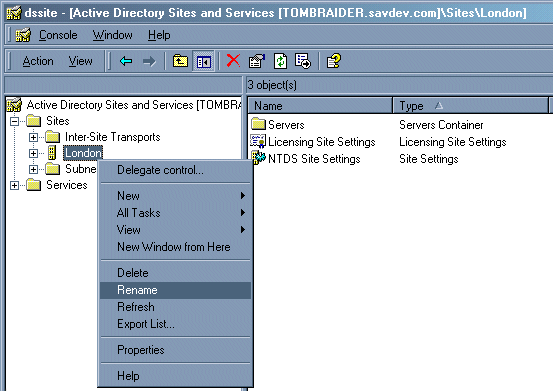Toggle the Show/Hide Console Tree icon

click(x=203, y=61)
